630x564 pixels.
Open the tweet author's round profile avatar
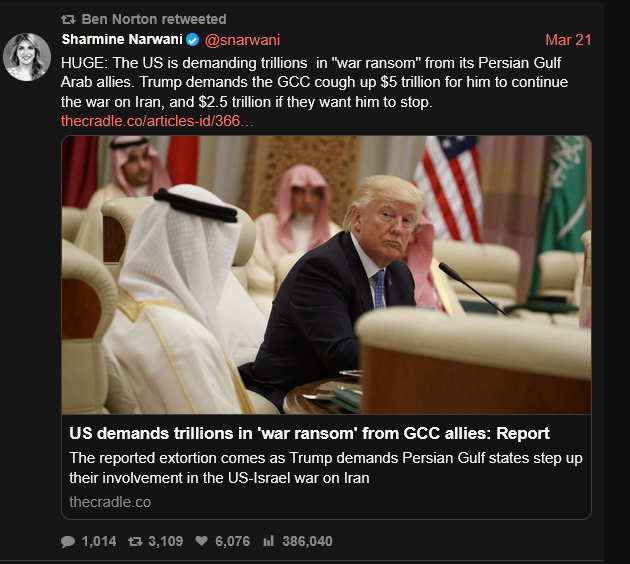click(27, 57)
